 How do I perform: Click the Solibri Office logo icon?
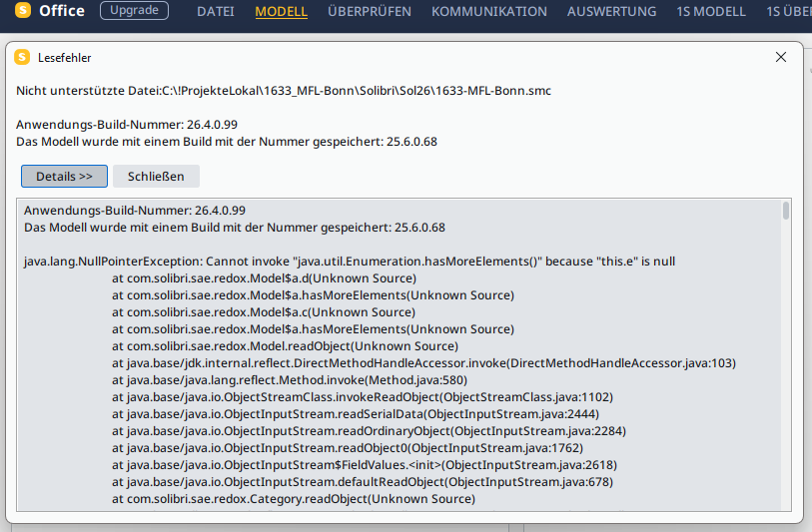click(23, 10)
